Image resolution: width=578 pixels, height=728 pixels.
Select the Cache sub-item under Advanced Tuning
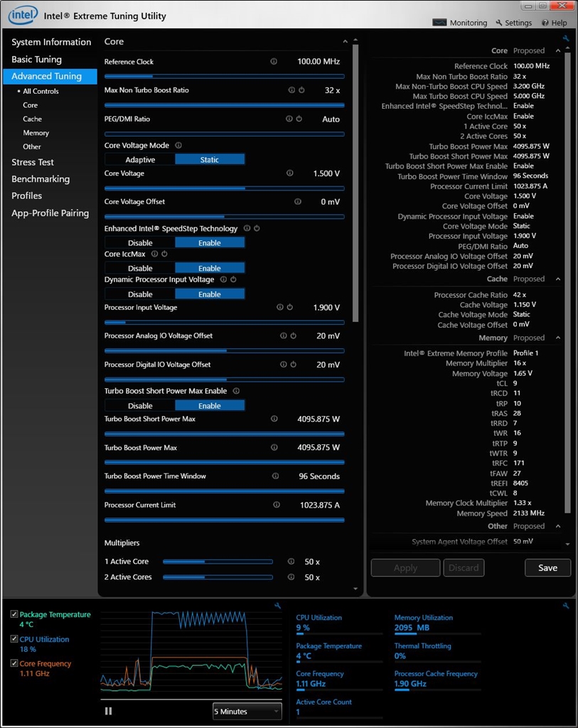pos(32,119)
